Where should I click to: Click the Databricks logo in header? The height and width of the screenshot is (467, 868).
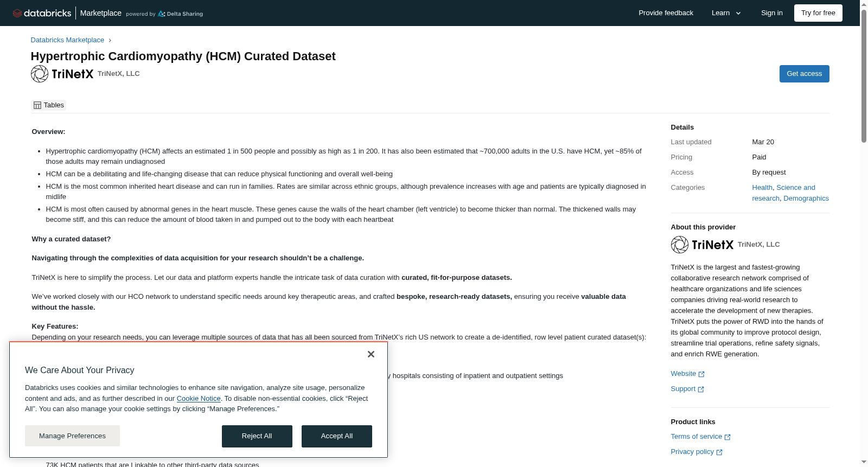pyautogui.click(x=42, y=13)
